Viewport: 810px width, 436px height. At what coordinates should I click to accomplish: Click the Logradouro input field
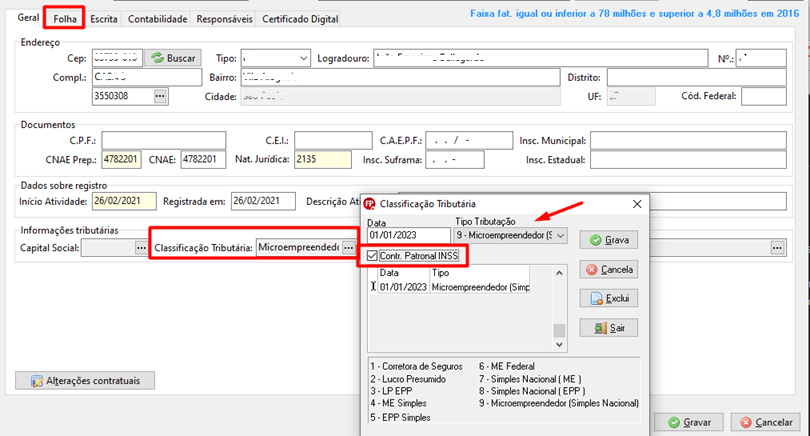540,58
